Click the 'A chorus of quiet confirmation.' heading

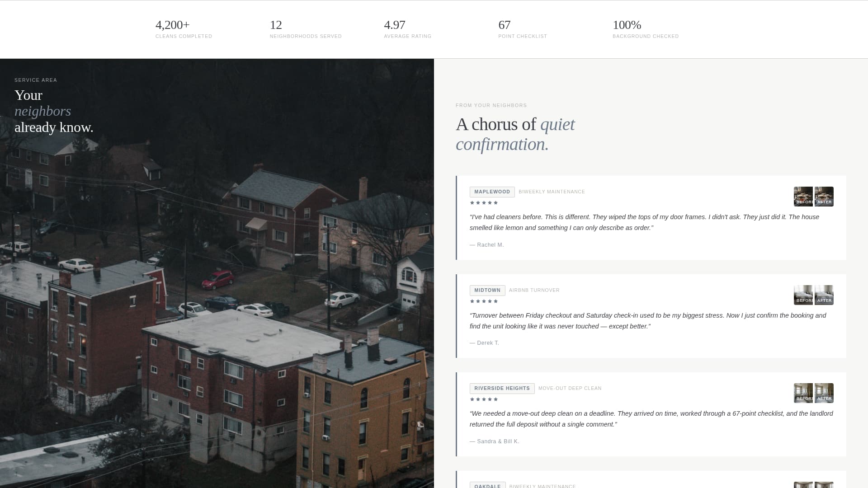click(515, 134)
